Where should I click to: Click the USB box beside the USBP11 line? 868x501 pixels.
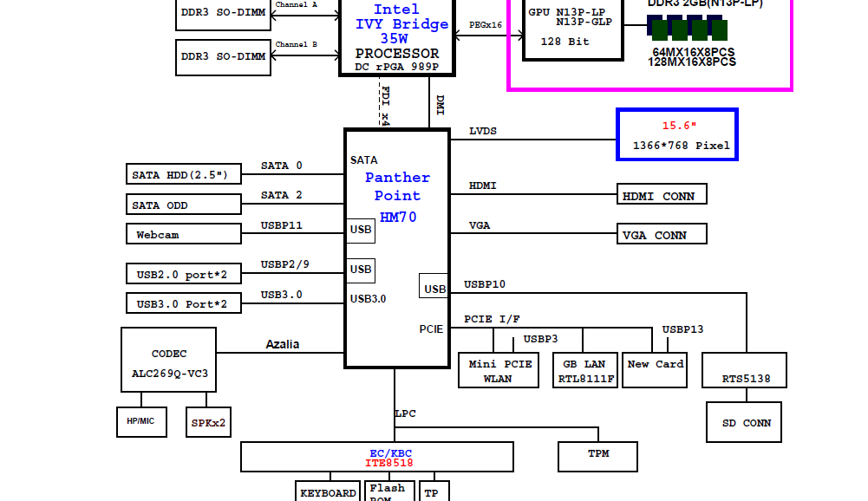(x=361, y=231)
